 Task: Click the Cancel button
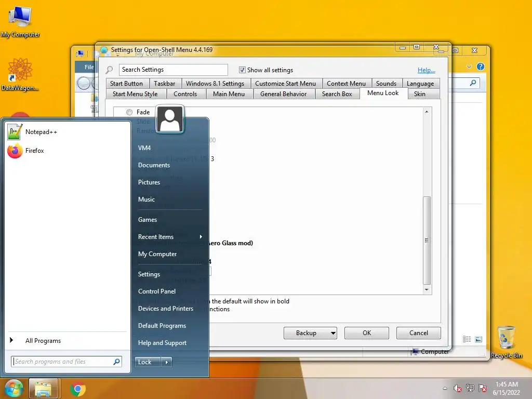pos(419,333)
